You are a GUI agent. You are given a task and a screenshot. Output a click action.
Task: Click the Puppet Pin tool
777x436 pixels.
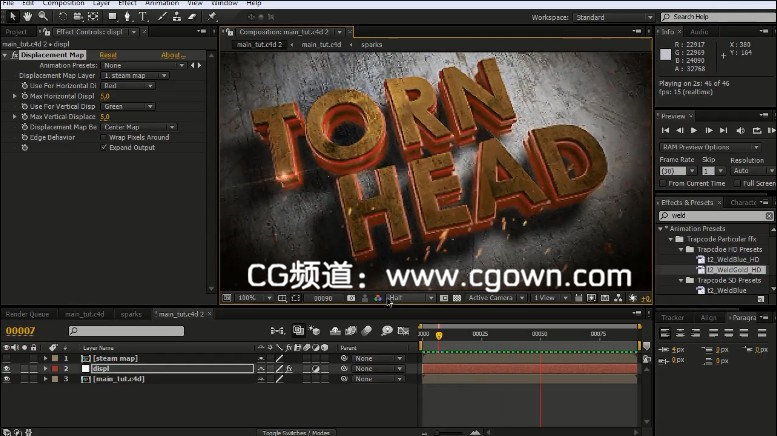tap(212, 16)
